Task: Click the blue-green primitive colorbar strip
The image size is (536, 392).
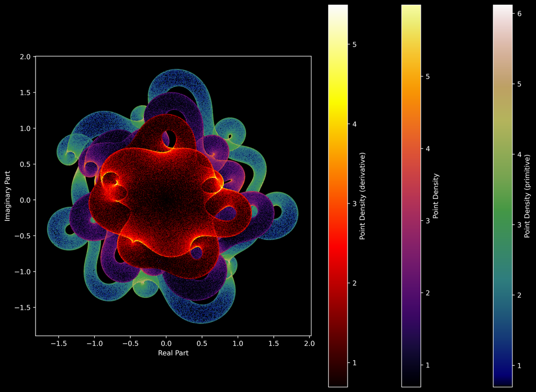Action: pos(502,196)
